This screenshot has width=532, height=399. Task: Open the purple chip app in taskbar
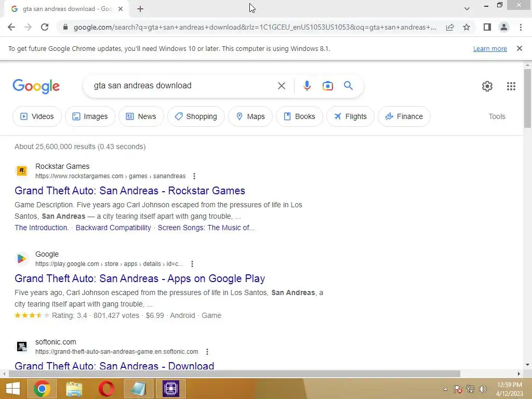pos(170,389)
